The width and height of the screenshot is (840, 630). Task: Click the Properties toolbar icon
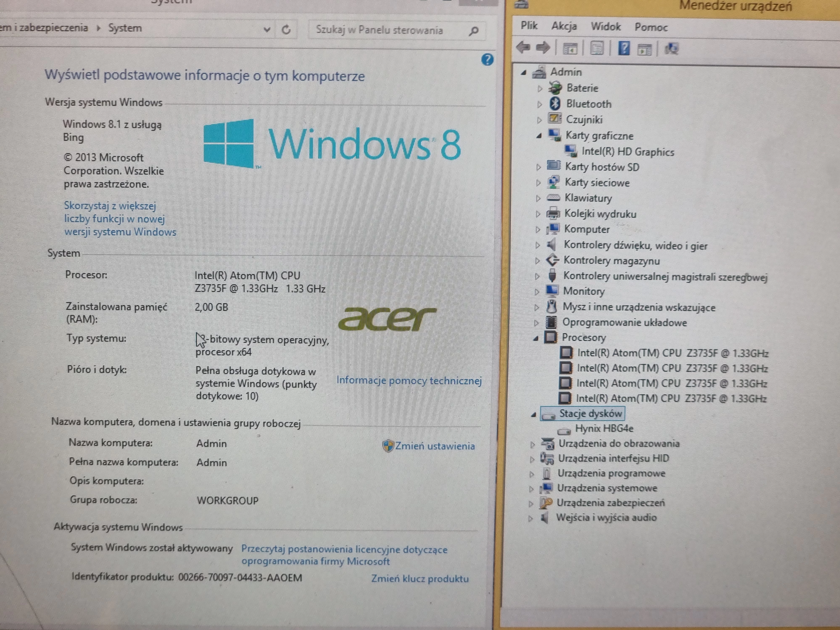(x=597, y=49)
